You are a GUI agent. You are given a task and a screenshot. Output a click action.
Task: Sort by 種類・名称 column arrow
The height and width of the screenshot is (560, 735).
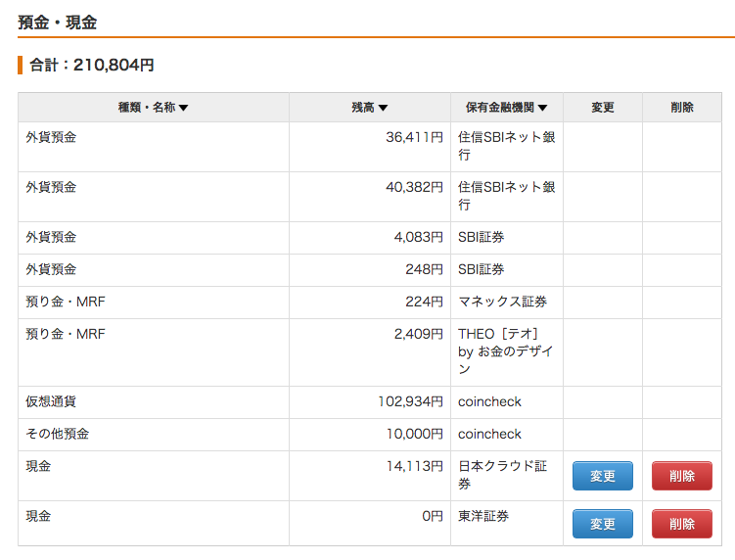pos(183,108)
